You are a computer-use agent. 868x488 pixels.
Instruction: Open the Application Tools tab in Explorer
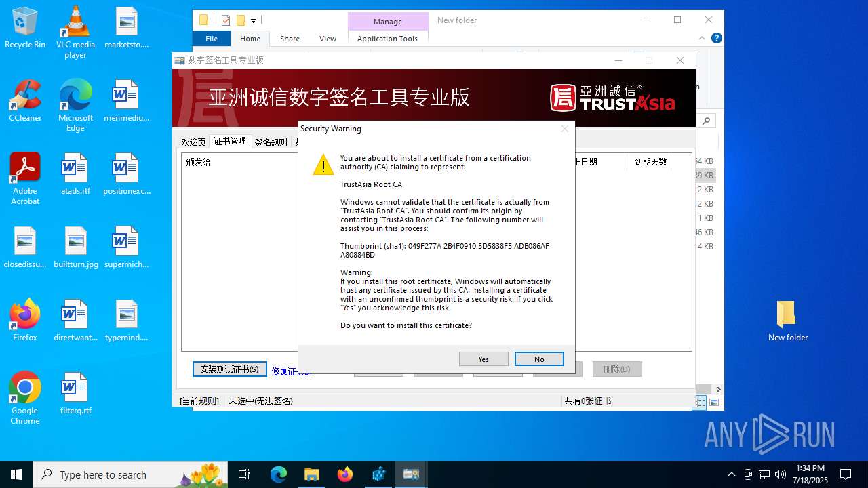387,39
